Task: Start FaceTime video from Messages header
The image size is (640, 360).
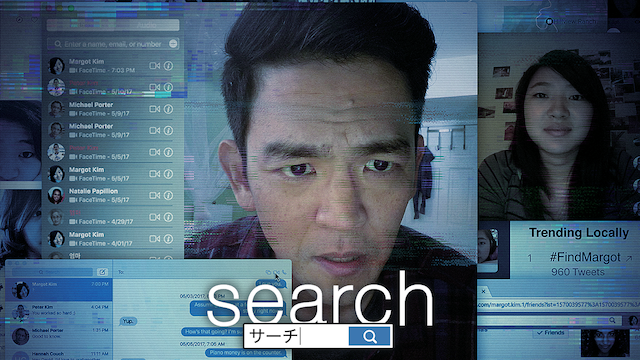Action: coord(277,272)
